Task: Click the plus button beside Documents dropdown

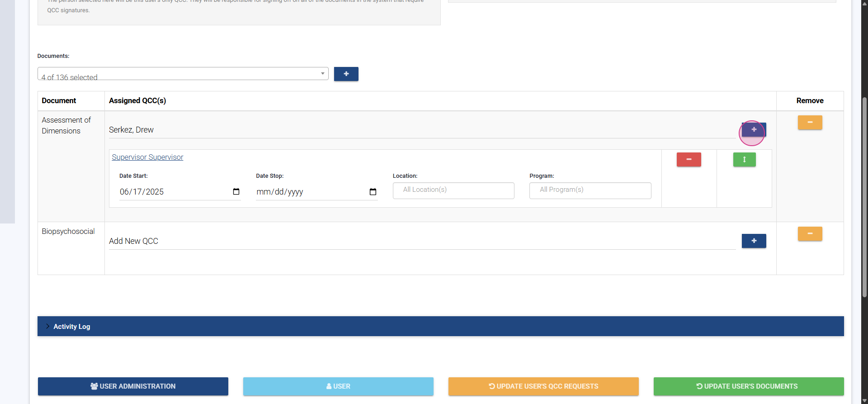Action: tap(346, 74)
